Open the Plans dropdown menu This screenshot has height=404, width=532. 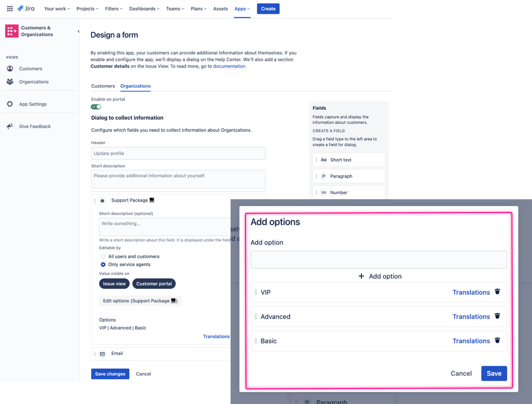[199, 9]
